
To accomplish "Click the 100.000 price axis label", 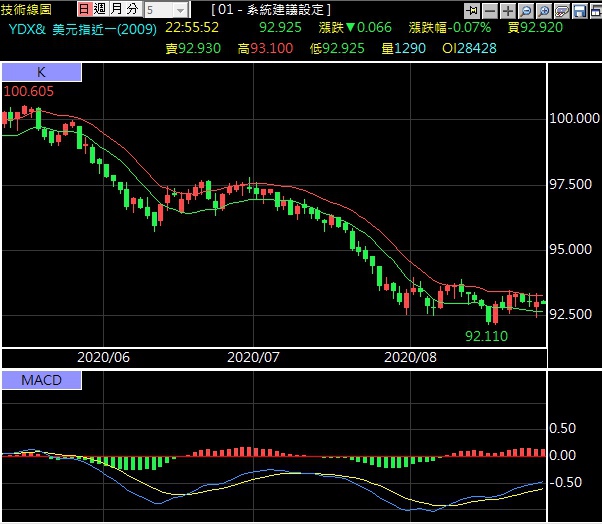I will [x=574, y=118].
